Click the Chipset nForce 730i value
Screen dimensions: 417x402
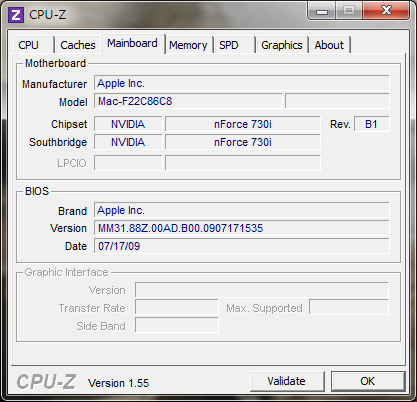[243, 124]
